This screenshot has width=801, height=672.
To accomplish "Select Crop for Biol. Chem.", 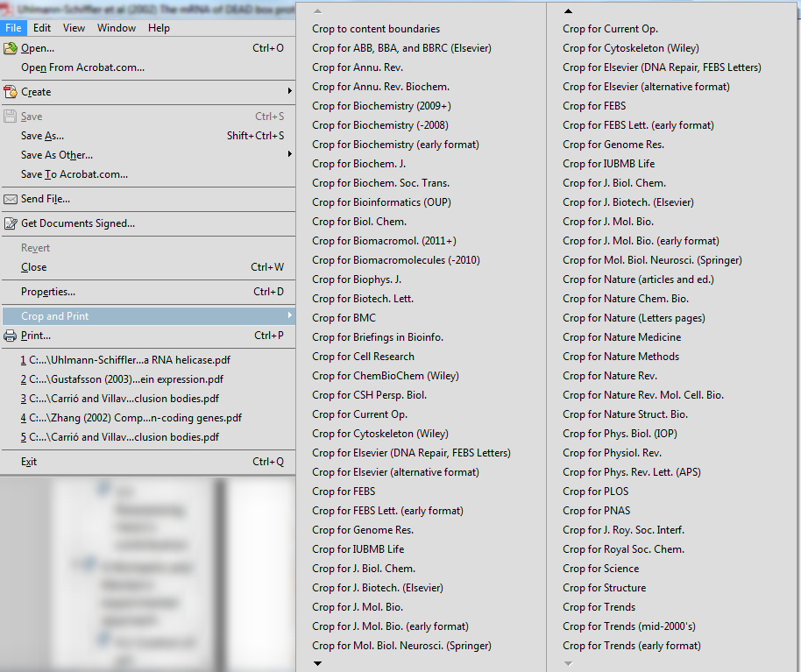I will [x=359, y=223].
